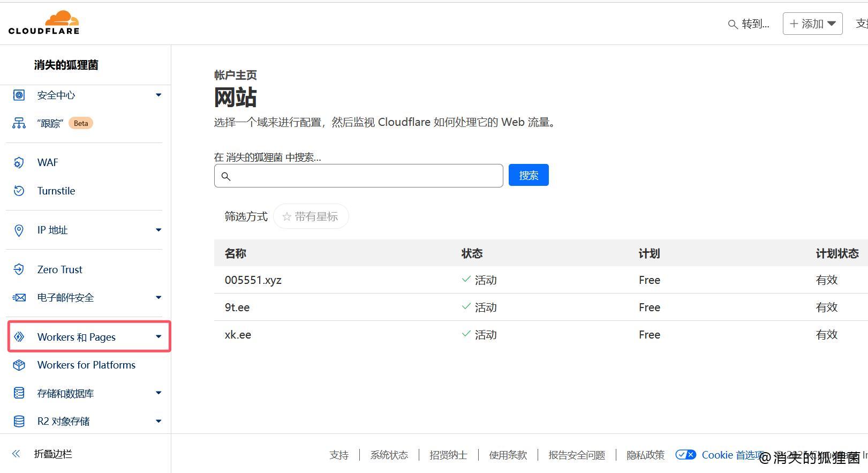This screenshot has height=473, width=868.
Task: Open the 9t.ee site
Action: [237, 307]
